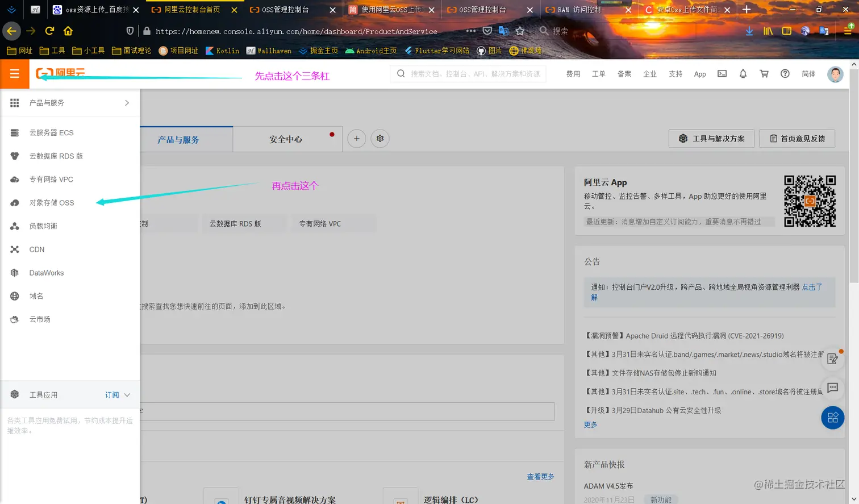Open the browser downloads icon
859x504 pixels.
click(749, 31)
